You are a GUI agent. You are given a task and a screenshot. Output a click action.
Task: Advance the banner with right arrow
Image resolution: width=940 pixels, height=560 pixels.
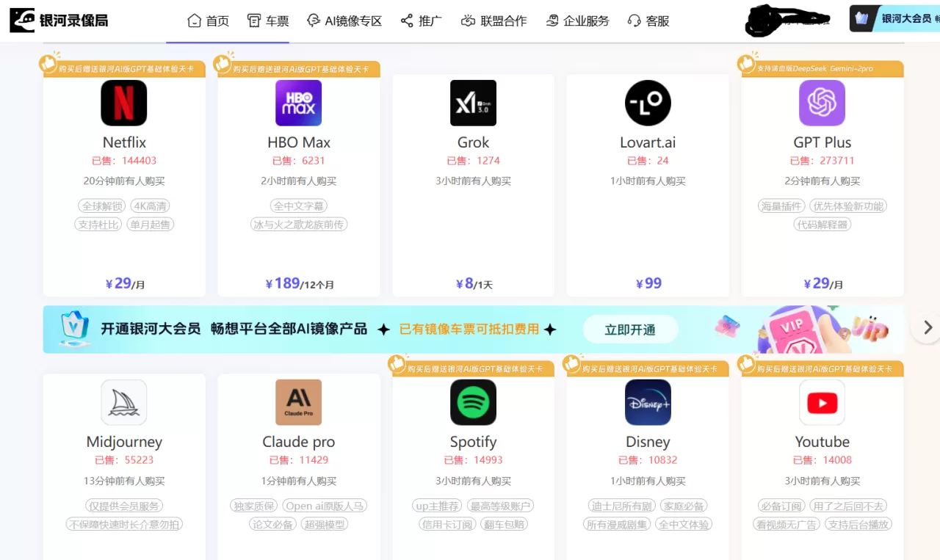click(928, 327)
